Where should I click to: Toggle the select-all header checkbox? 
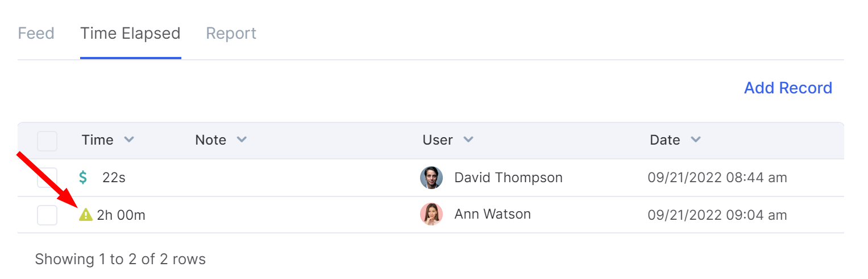pos(47,141)
